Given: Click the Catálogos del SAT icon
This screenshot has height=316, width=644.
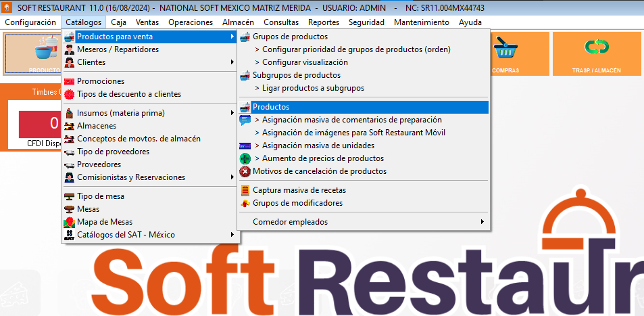Looking at the screenshot, I should click(70, 235).
